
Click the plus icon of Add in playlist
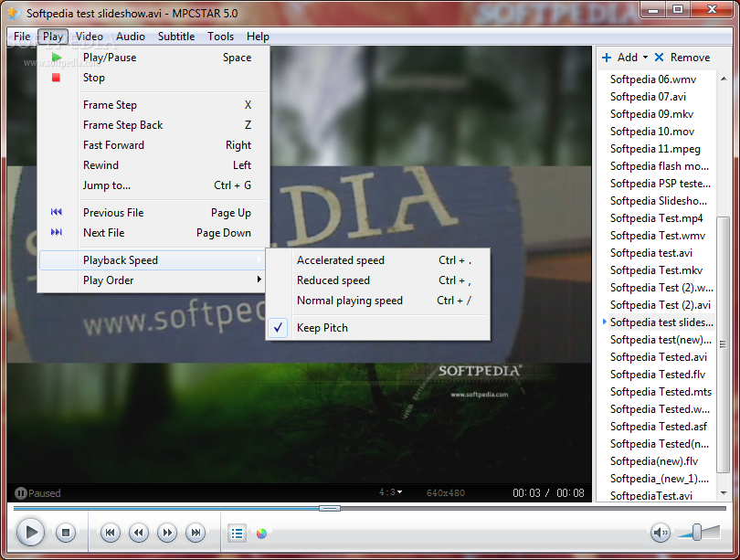[x=607, y=58]
